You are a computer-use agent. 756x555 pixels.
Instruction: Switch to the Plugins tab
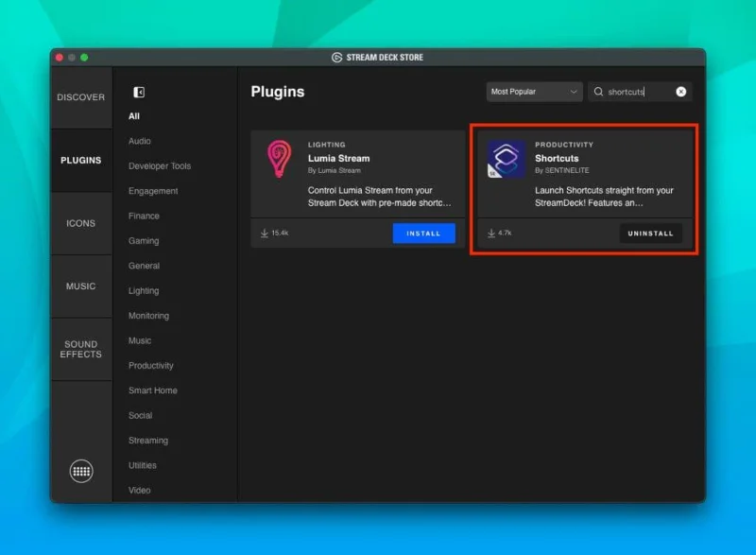(81, 160)
